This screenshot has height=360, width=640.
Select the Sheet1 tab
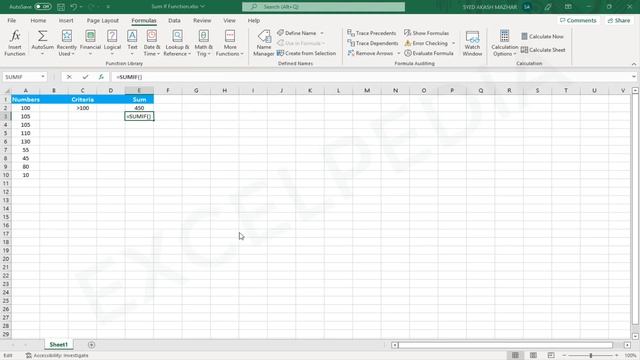[58, 345]
